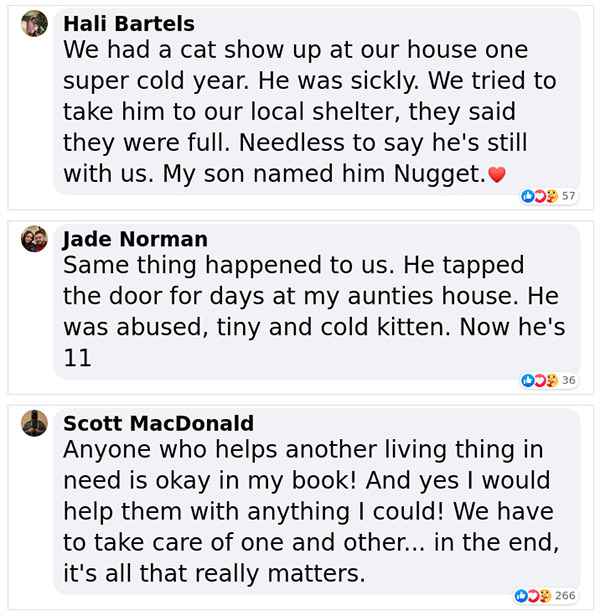The width and height of the screenshot is (600, 616).
Task: Click the Jade Norman name link
Action: 135,239
